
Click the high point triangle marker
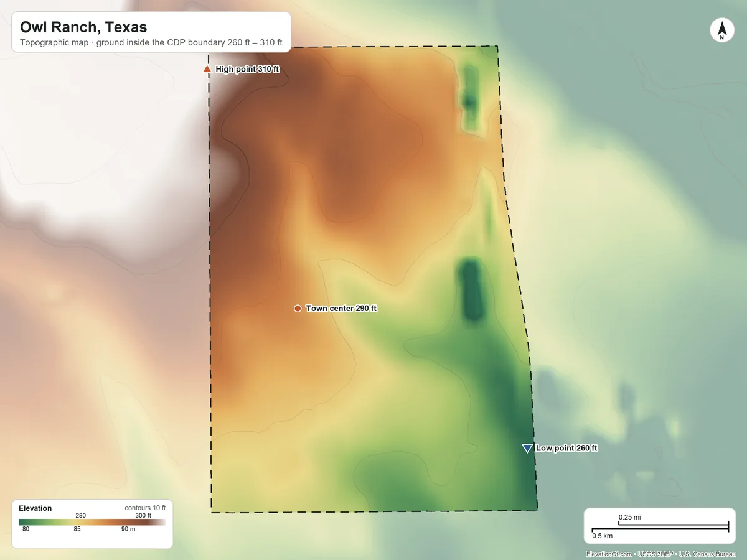[x=207, y=69]
